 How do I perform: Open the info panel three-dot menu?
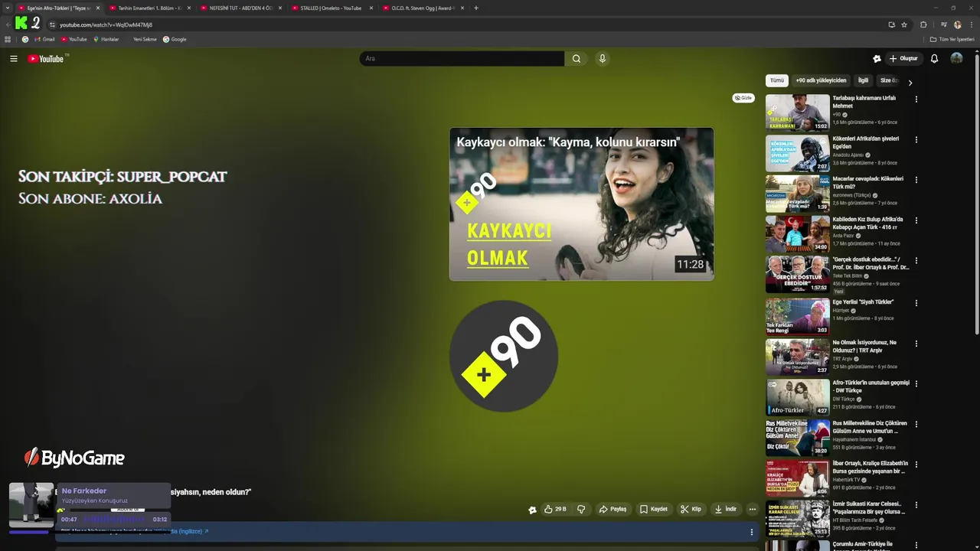[751, 532]
